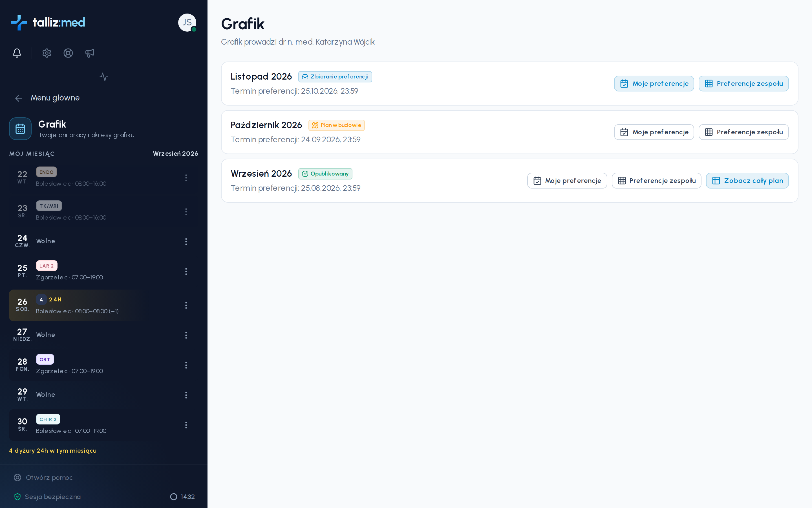
Task: Open options menu for 27 Niedz. Wolne
Action: (x=186, y=335)
